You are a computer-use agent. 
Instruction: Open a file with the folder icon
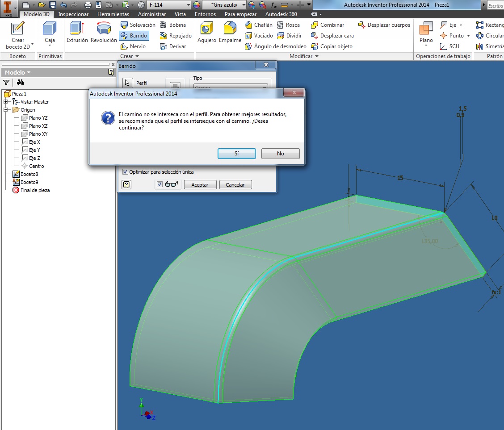42,5
